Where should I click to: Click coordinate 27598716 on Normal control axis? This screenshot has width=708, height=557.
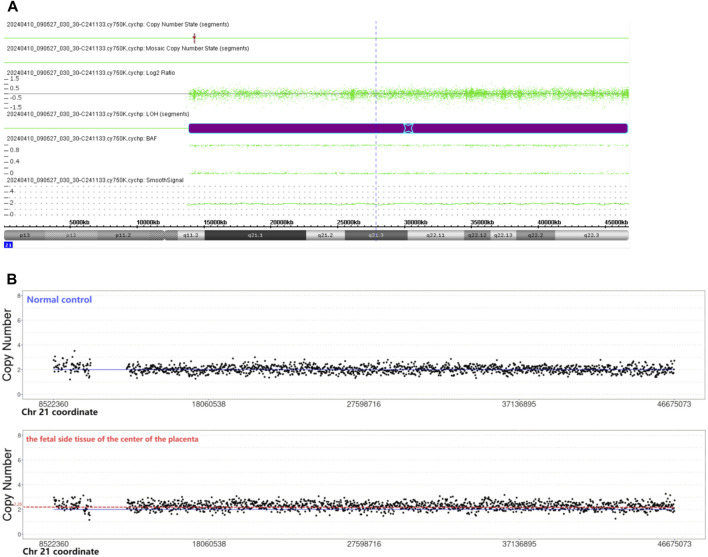363,404
